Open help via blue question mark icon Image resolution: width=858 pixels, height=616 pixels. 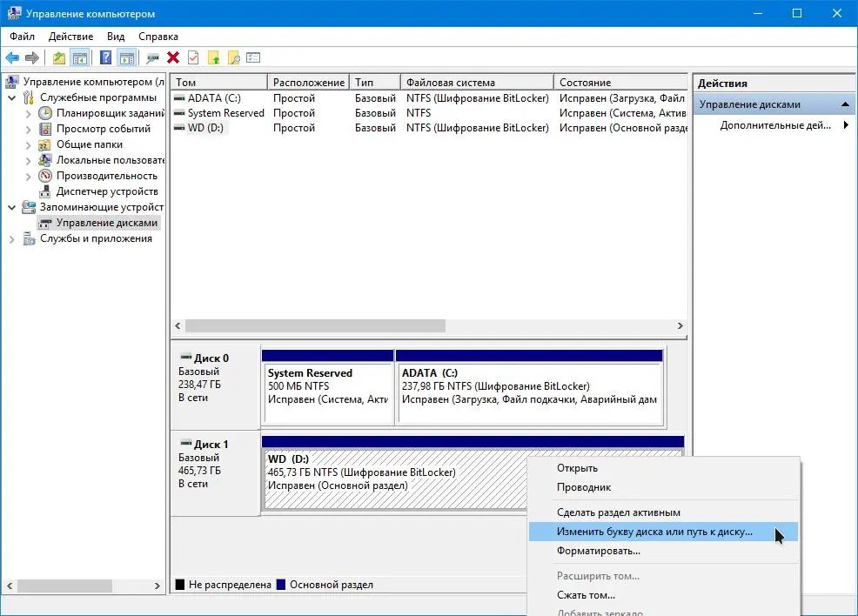tap(105, 57)
